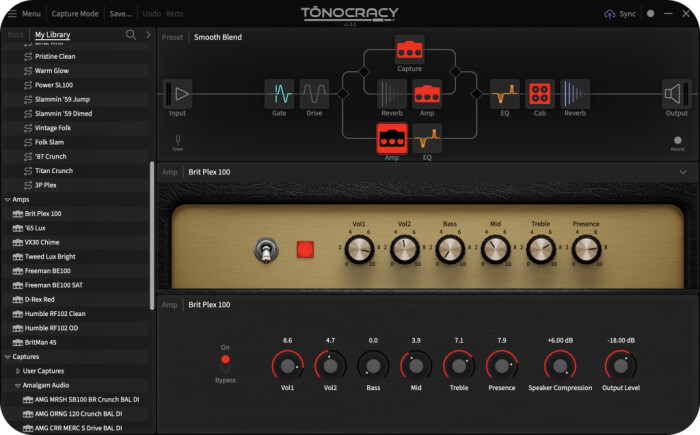Open the hamburger Menu icon
Viewport: 700px width, 435px height.
click(x=12, y=14)
